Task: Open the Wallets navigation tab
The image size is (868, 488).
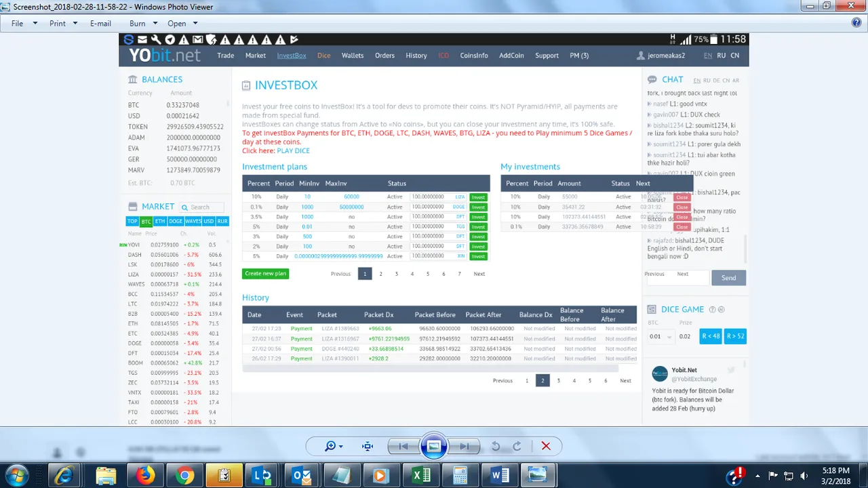Action: [x=353, y=56]
